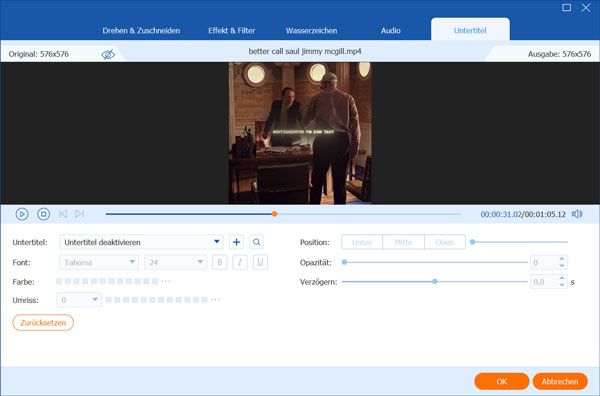Click the video preview frame
The height and width of the screenshot is (396, 600).
click(300, 133)
